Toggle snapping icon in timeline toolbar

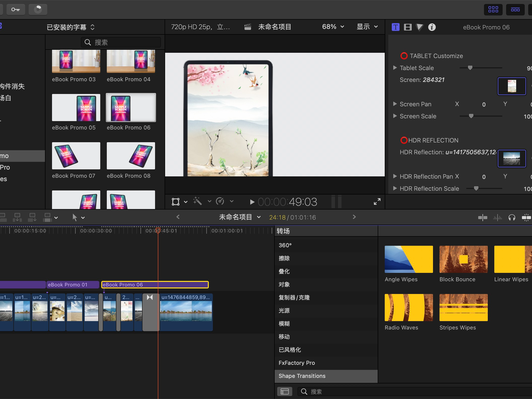click(526, 218)
